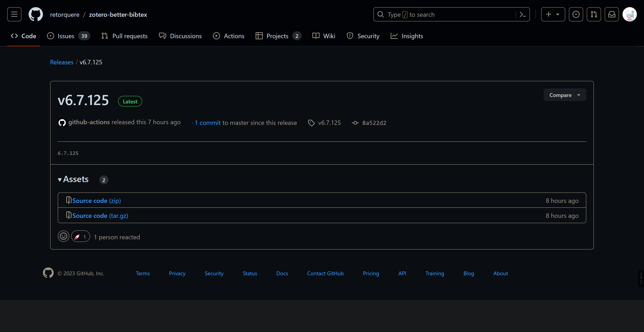Toggle the rocket reaction

coord(80,236)
